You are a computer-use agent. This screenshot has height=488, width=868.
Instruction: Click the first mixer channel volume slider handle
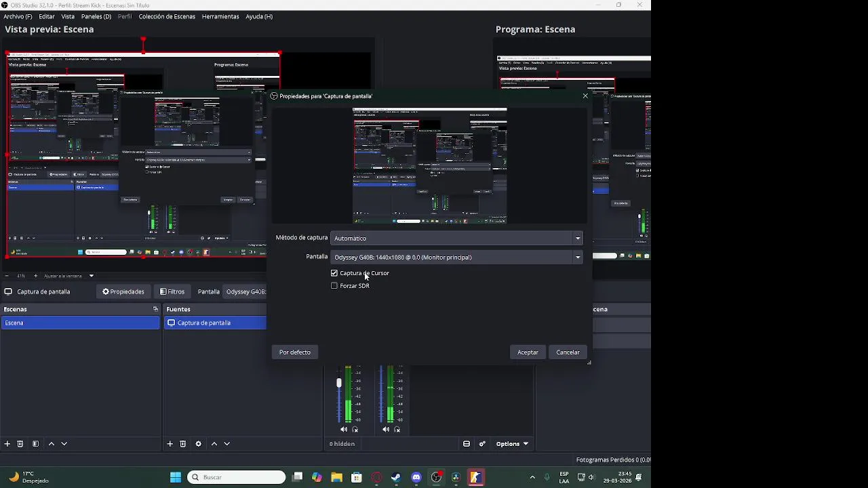[339, 383]
